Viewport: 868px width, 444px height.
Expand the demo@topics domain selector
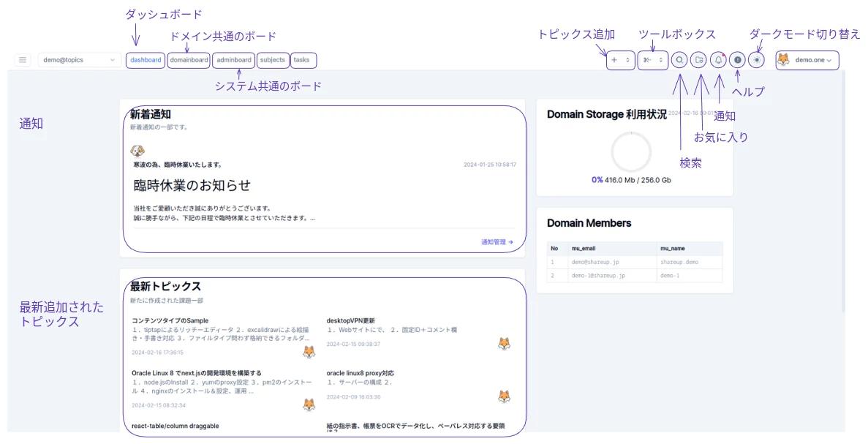79,60
